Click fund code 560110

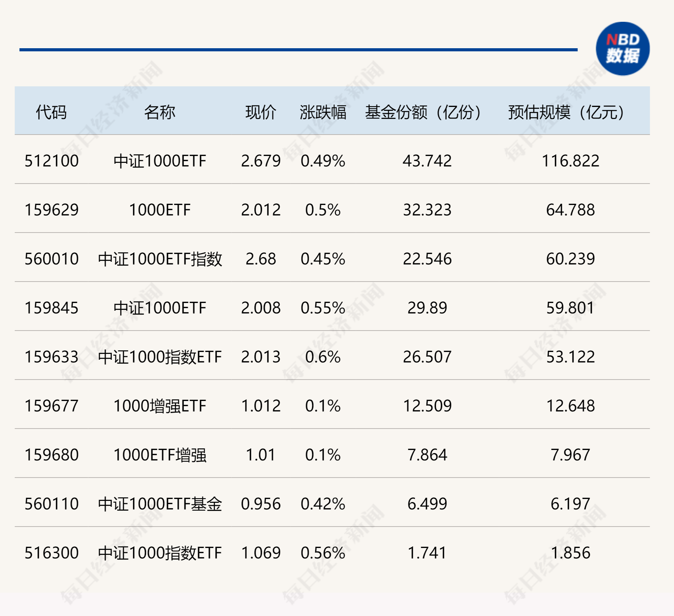coord(51,504)
